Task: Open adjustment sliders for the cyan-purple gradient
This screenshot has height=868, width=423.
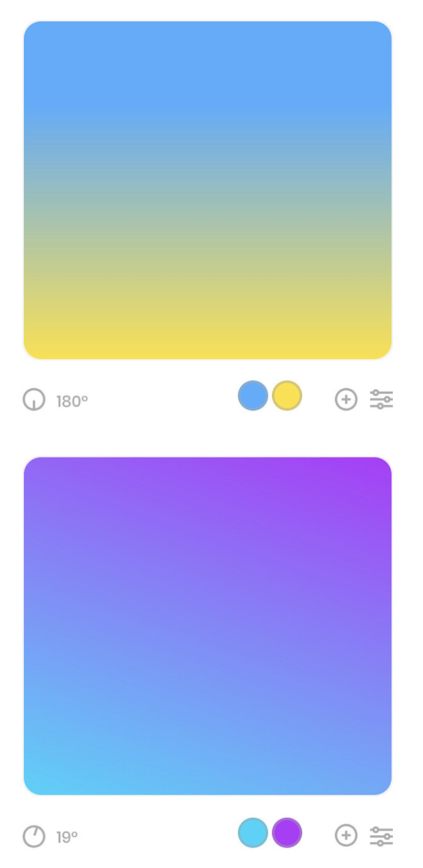Action: (x=381, y=836)
